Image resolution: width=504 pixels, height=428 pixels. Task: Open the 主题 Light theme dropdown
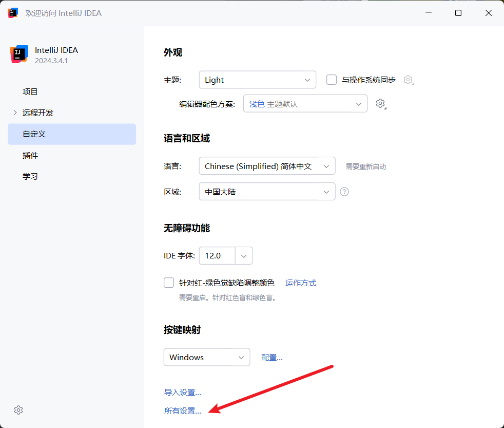coord(258,80)
